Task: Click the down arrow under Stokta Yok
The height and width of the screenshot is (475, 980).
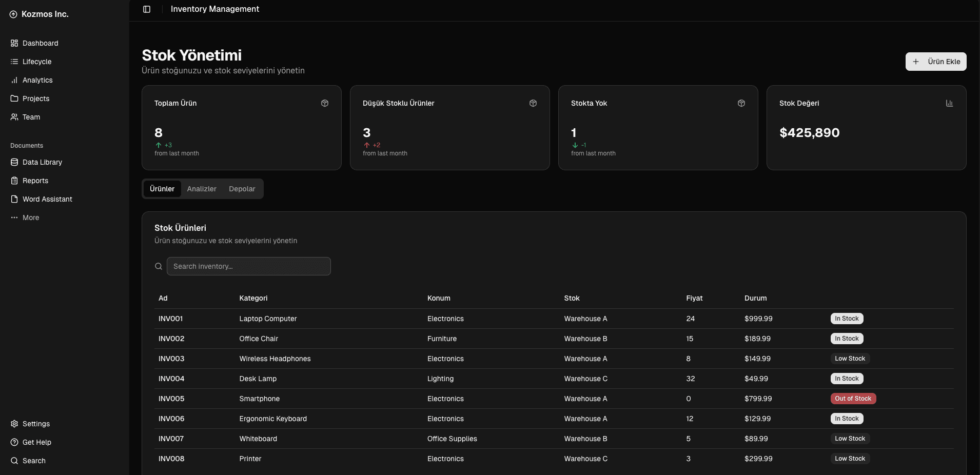Action: pyautogui.click(x=575, y=145)
